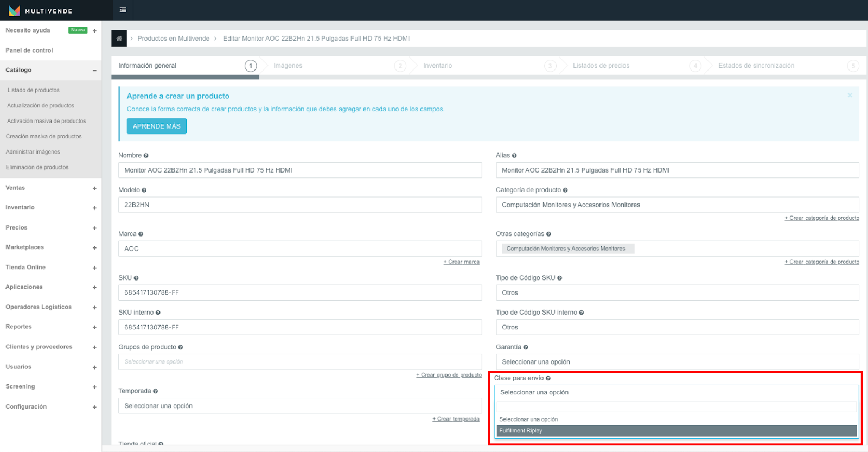
Task: Collapse the Catálogo menu section
Action: pyautogui.click(x=94, y=71)
